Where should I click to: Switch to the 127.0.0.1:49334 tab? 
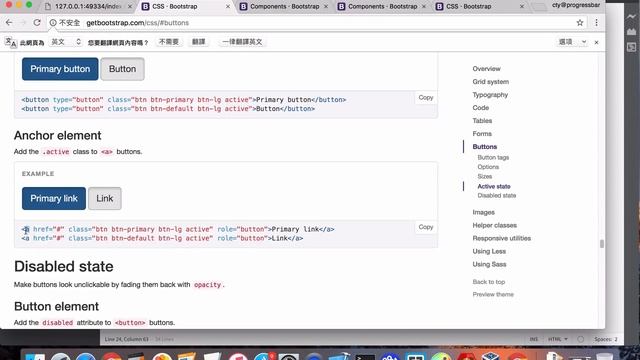(x=88, y=7)
